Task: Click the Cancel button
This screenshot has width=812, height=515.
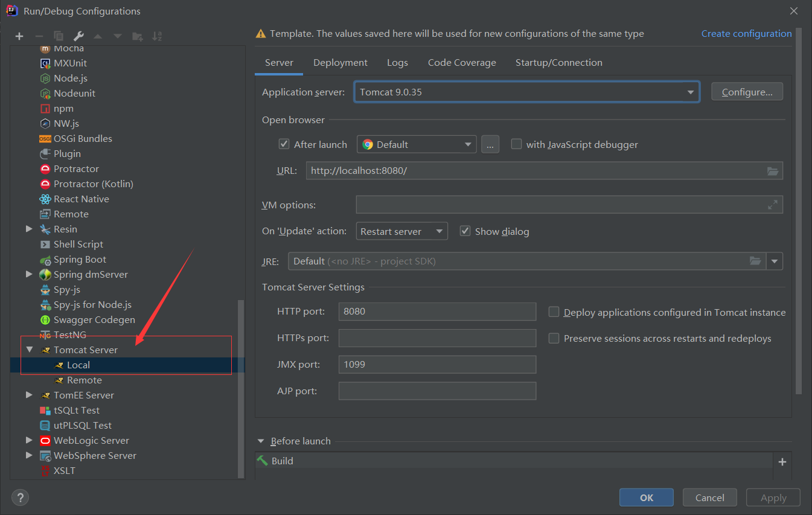Action: pos(710,497)
